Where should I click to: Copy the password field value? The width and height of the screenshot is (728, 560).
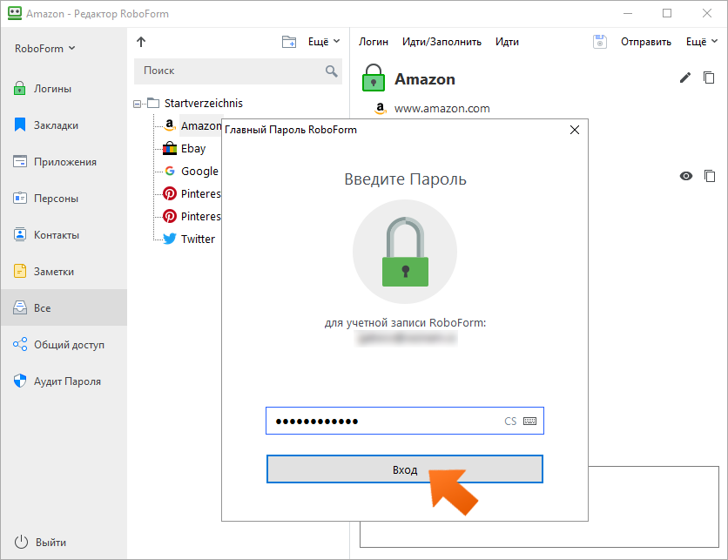coord(710,176)
